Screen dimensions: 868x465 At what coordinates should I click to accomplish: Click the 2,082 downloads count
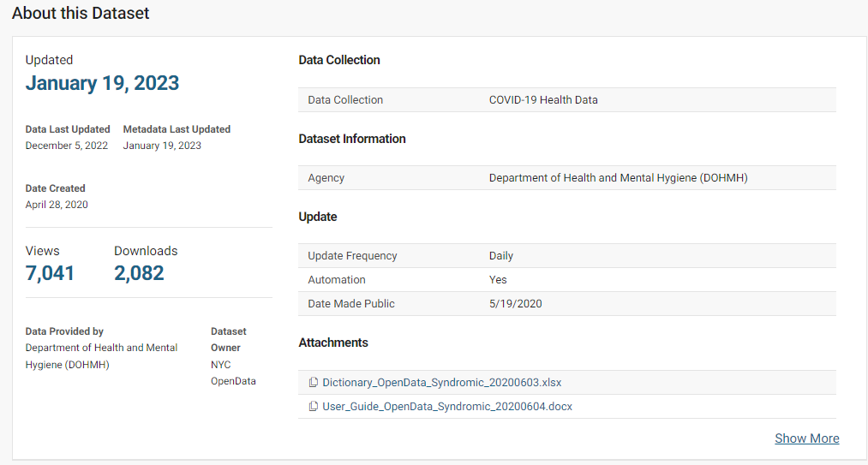tap(139, 273)
